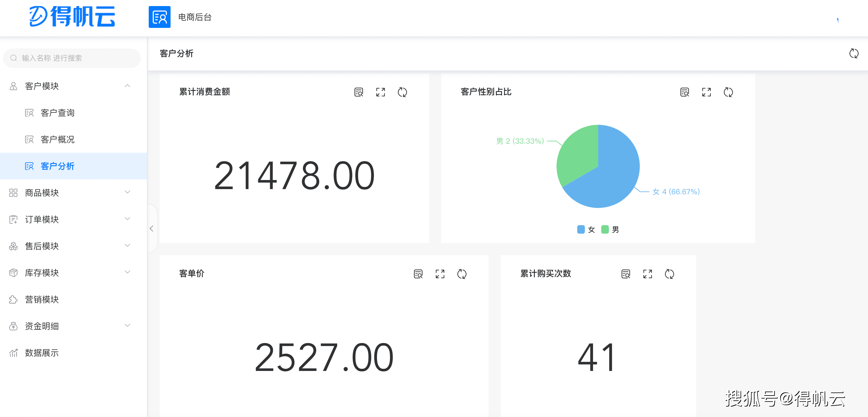Open the 客户概况 menu item
This screenshot has height=417, width=868.
pos(57,139)
